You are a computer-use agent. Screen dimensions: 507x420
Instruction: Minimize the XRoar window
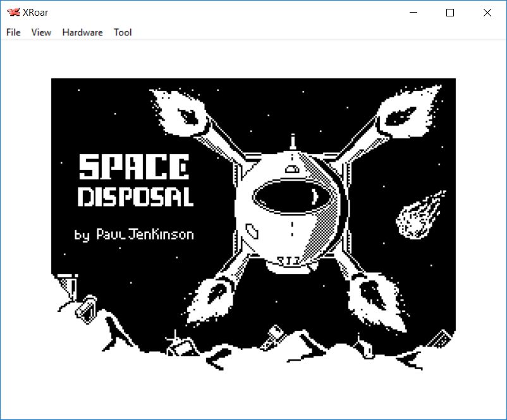tap(413, 13)
